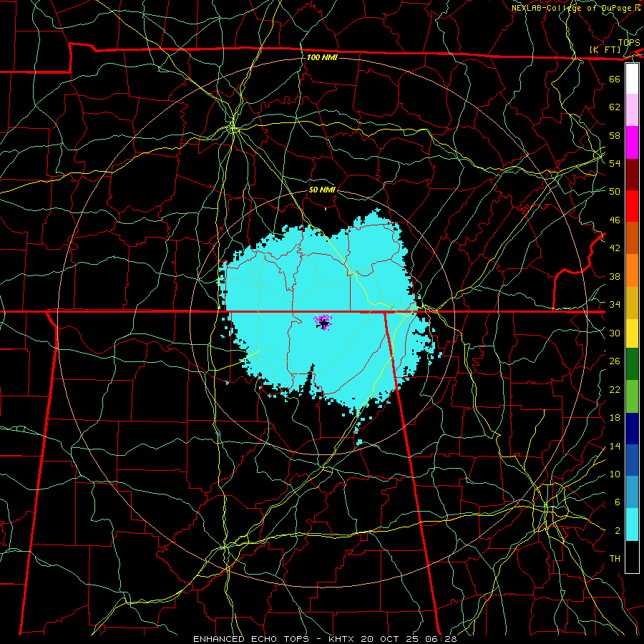
Task: Click the '38' scale label
Action: point(615,276)
